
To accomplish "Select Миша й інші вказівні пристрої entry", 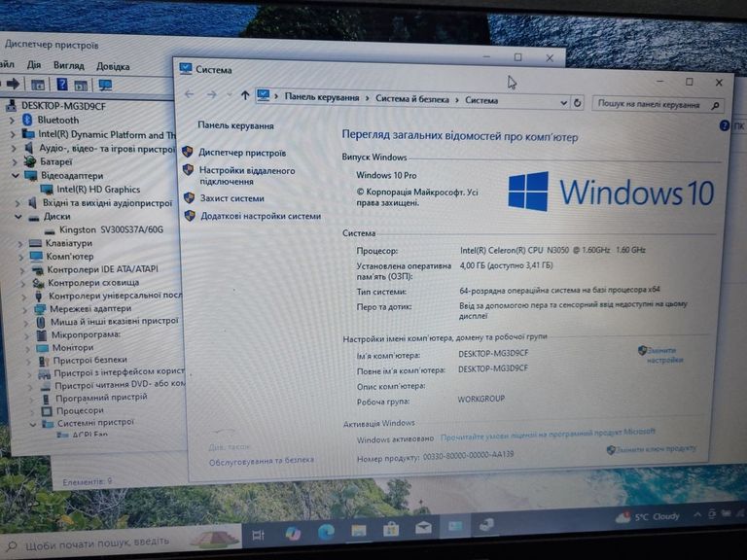I will (115, 322).
